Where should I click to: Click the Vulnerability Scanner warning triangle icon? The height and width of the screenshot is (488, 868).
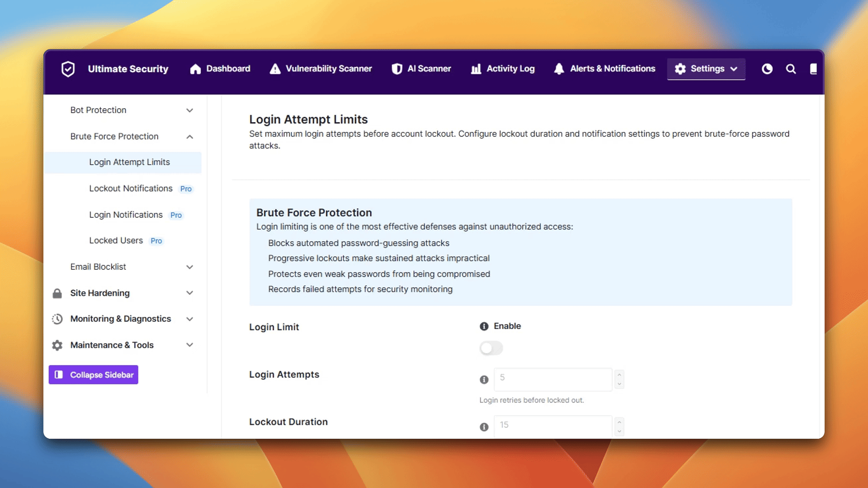(275, 69)
